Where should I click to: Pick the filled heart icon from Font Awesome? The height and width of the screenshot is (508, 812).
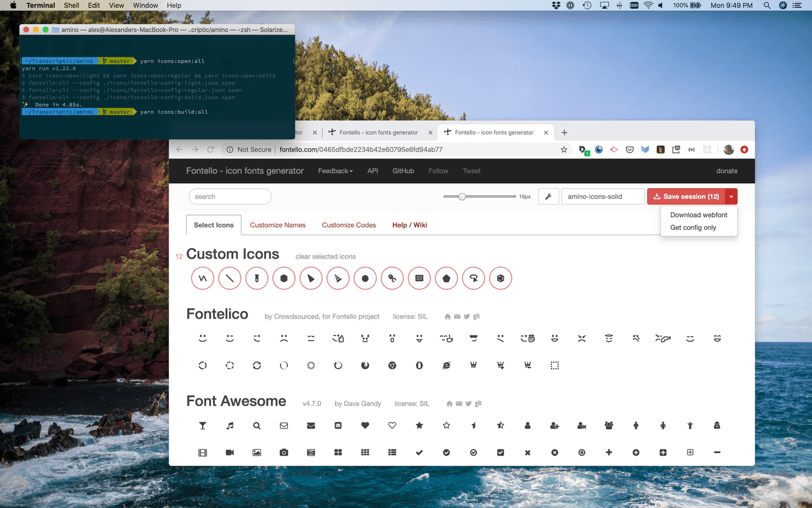[x=365, y=426]
